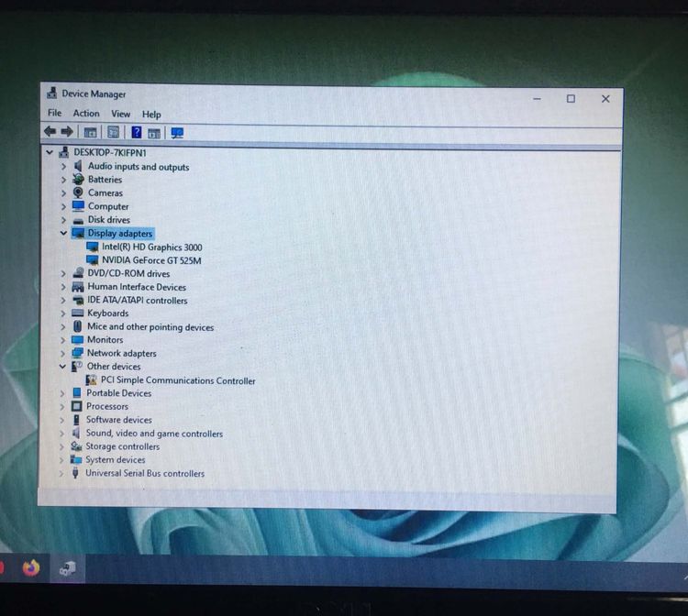The height and width of the screenshot is (616, 688).
Task: Select the Disk drives icon
Action: pyautogui.click(x=79, y=220)
